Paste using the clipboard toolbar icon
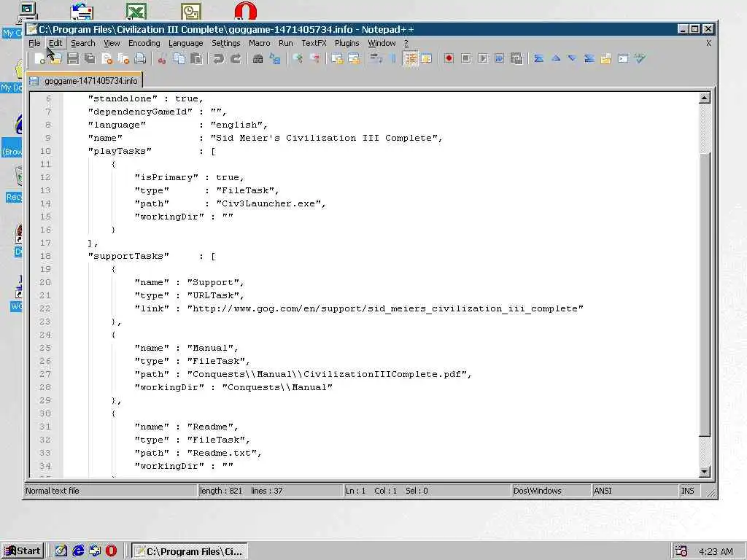 (x=196, y=58)
